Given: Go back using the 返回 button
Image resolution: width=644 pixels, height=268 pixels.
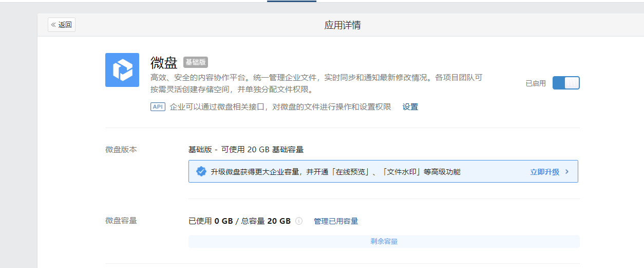Looking at the screenshot, I should (x=62, y=25).
